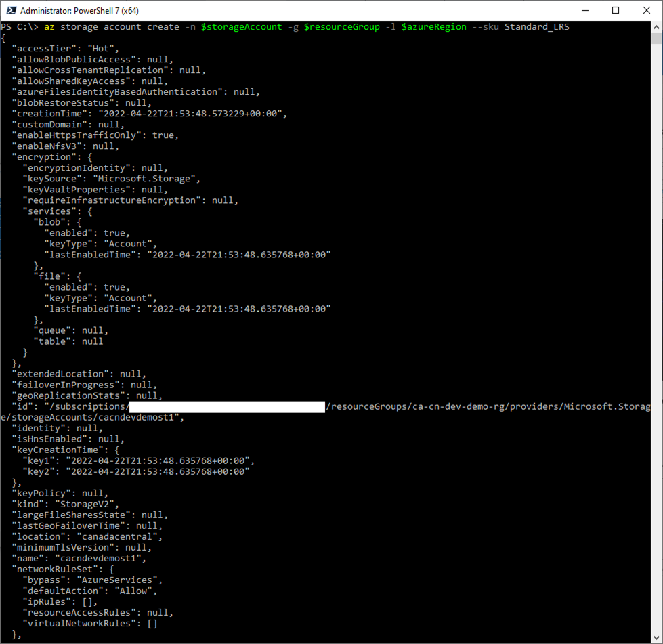Click the "accessTier" key in the output

click(x=46, y=49)
